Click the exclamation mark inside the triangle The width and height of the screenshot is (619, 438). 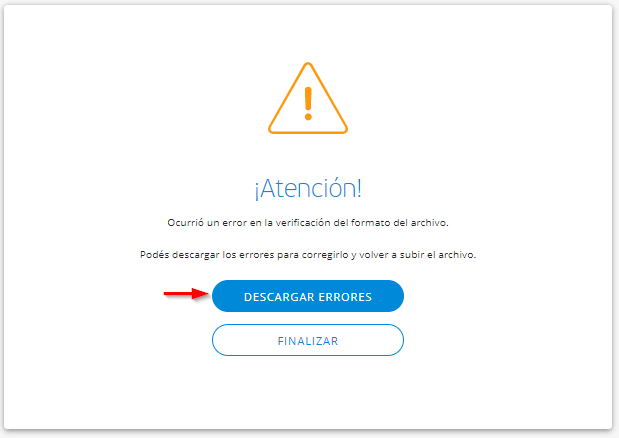click(308, 103)
